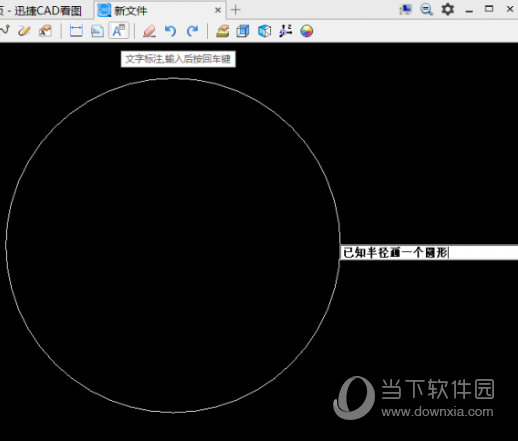Viewport: 518px width, 441px height.
Task: Click the XYZ coordinate axis icon
Action: [286, 31]
